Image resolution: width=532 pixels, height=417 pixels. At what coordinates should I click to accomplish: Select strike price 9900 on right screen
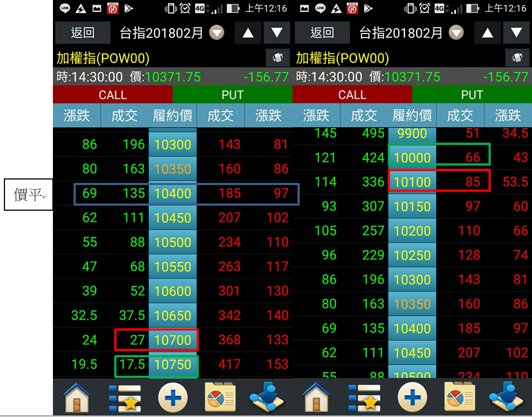click(x=412, y=133)
